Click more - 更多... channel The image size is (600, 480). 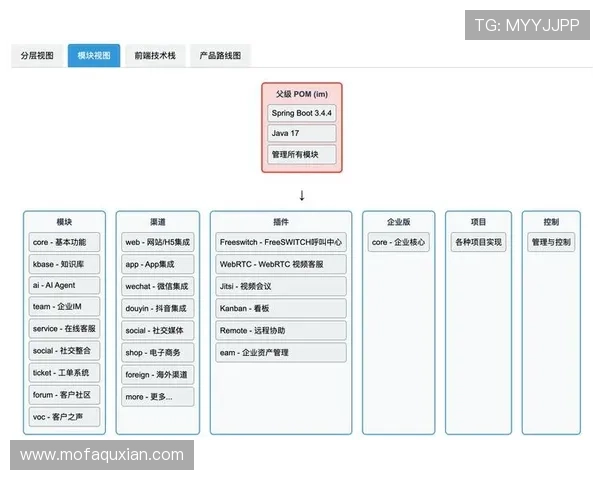158,397
